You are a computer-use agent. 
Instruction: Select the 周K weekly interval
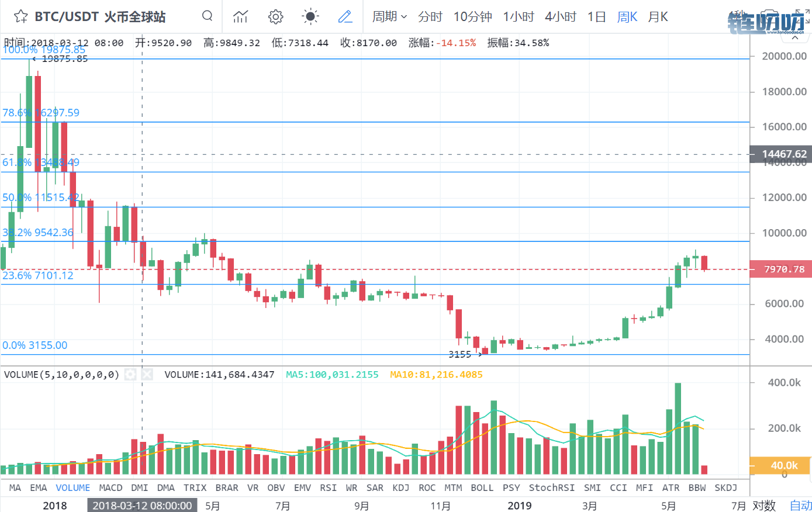click(x=627, y=16)
